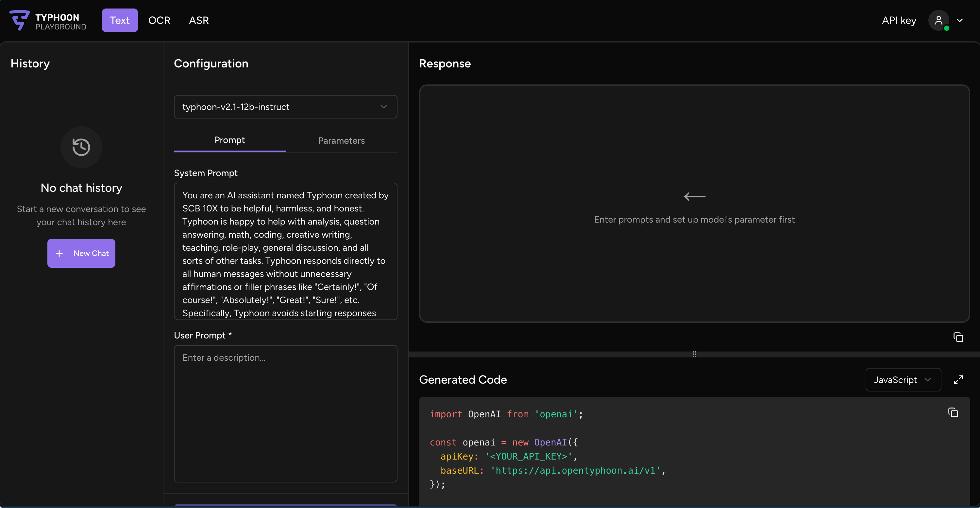The height and width of the screenshot is (508, 980).
Task: Select the Text mode tab
Action: [119, 20]
